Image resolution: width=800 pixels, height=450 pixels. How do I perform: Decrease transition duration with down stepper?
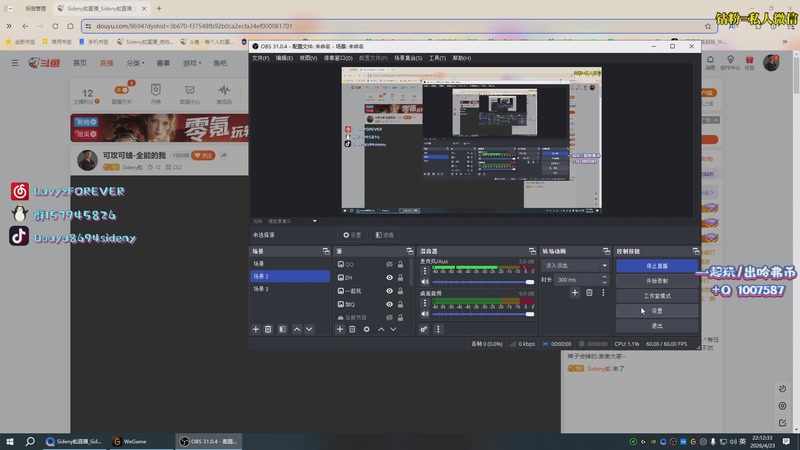click(605, 282)
